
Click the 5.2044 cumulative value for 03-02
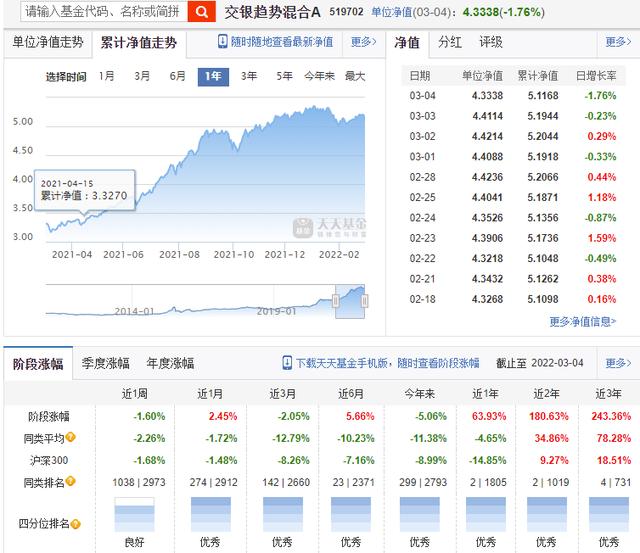(x=542, y=137)
